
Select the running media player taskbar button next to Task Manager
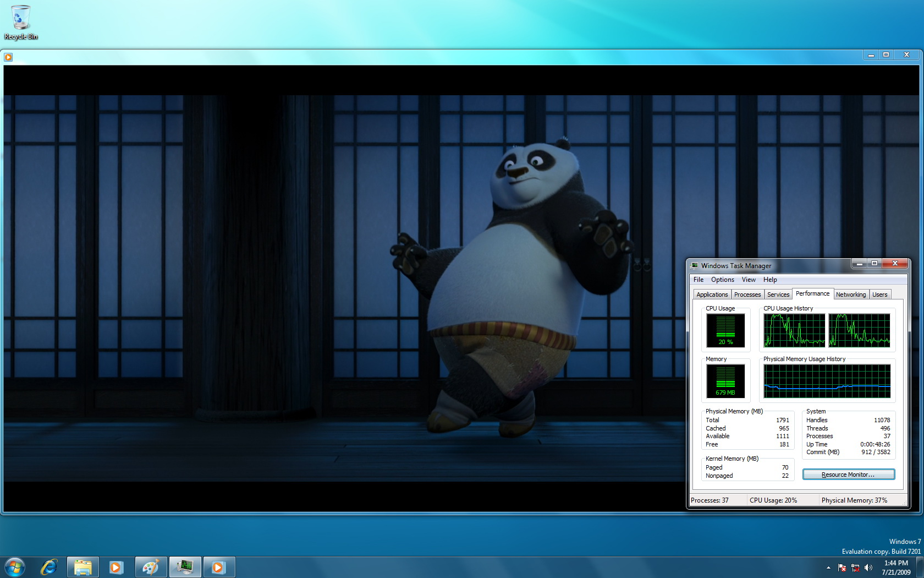pos(219,567)
